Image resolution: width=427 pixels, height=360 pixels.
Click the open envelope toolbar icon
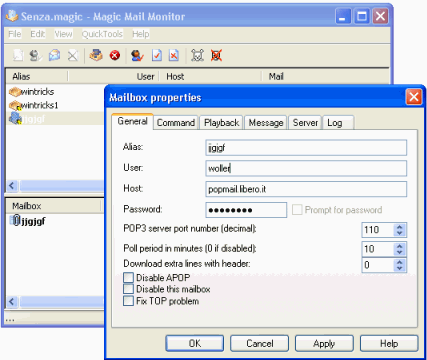(x=54, y=55)
